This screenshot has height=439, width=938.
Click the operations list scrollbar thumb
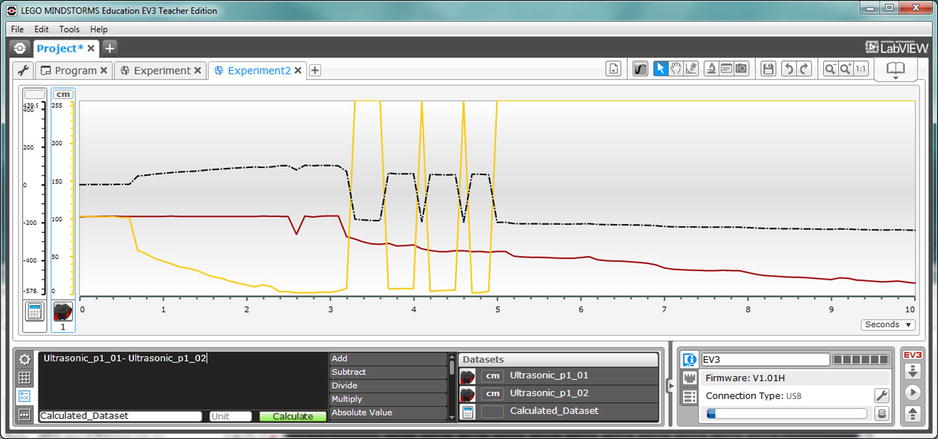[x=452, y=368]
